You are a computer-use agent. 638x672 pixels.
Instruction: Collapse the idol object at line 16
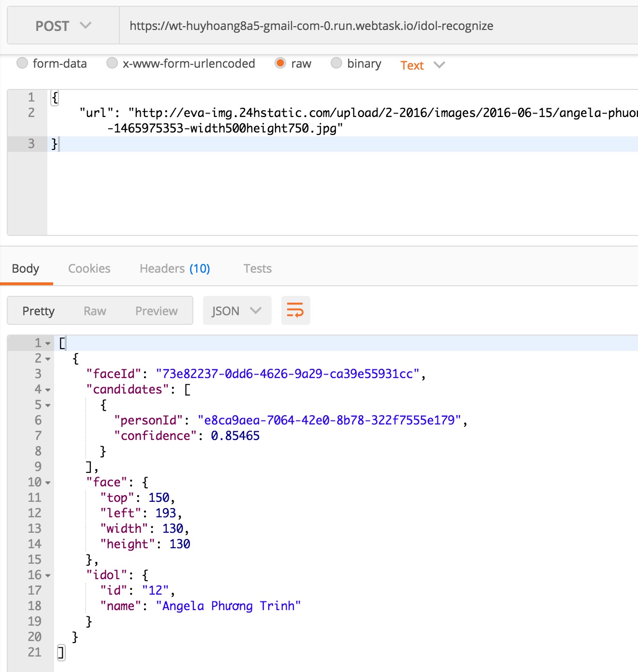click(x=48, y=576)
